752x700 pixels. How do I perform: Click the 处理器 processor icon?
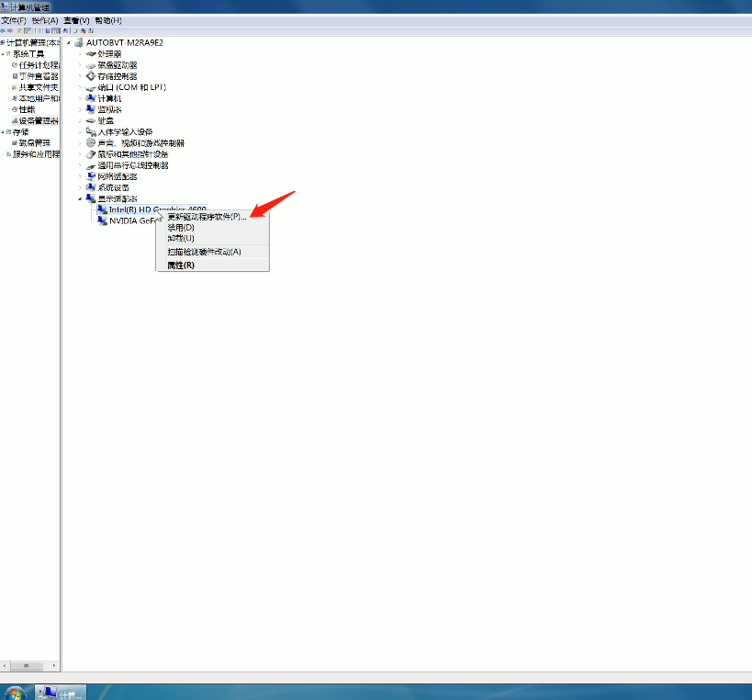pyautogui.click(x=91, y=53)
